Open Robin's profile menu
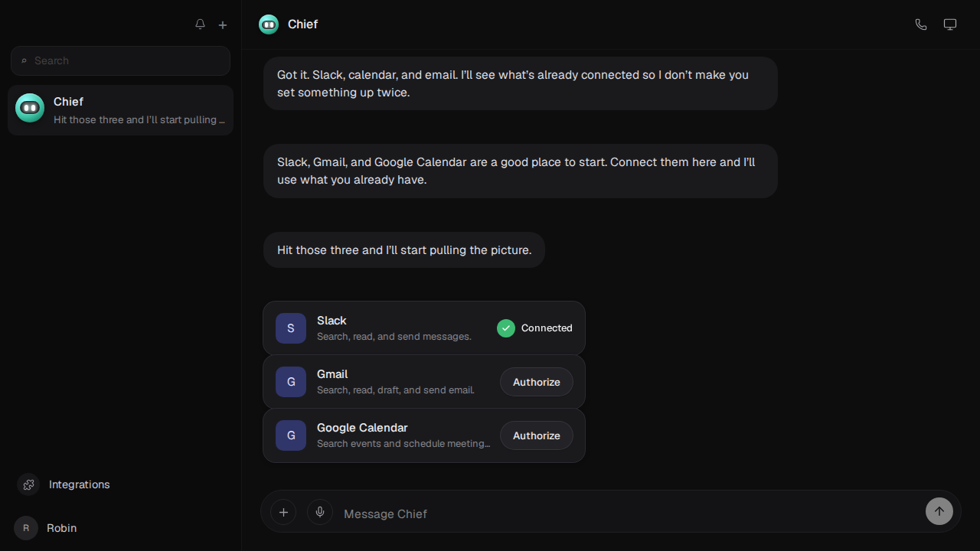980x551 pixels. pyautogui.click(x=46, y=528)
